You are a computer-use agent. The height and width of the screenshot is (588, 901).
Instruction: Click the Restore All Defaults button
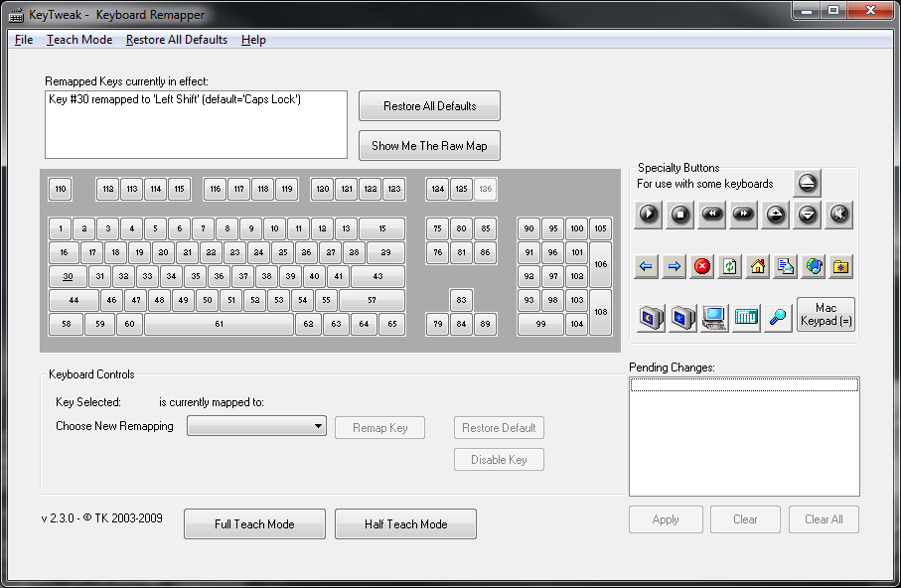[x=429, y=105]
